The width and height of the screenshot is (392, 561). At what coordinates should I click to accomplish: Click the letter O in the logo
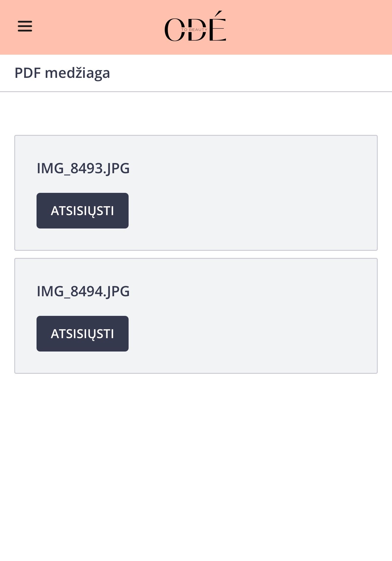click(173, 30)
